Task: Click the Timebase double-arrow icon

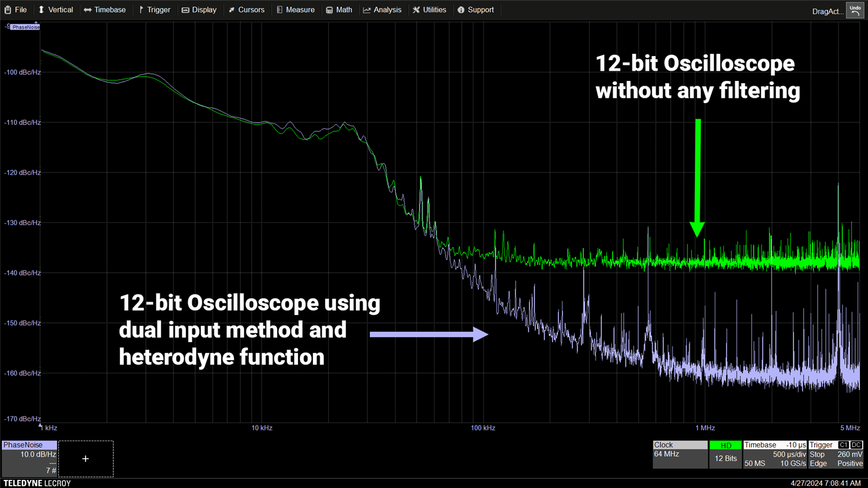Action: [x=87, y=10]
